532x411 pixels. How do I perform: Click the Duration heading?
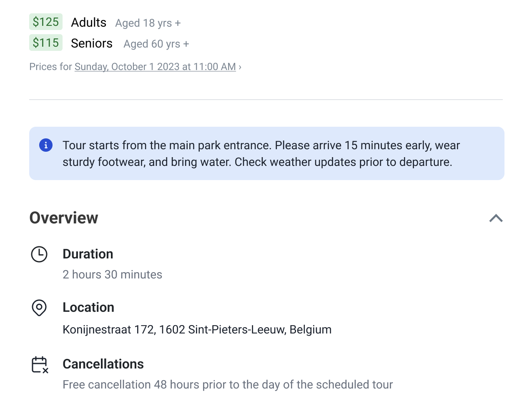click(x=88, y=254)
